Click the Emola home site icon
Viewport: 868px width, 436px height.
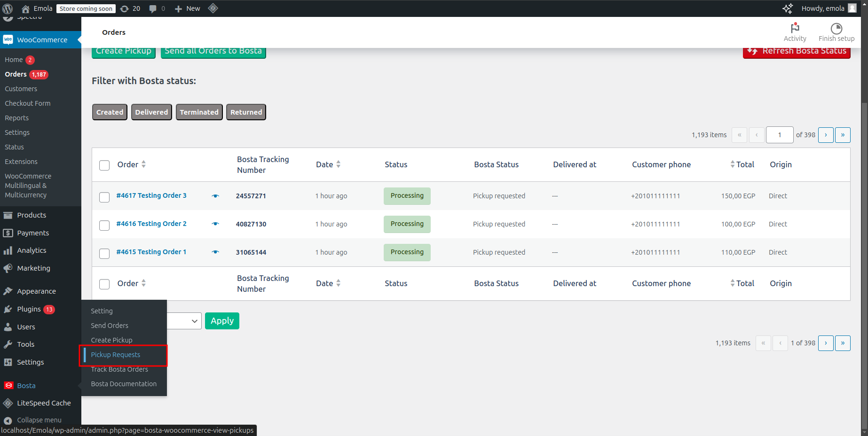coord(26,8)
